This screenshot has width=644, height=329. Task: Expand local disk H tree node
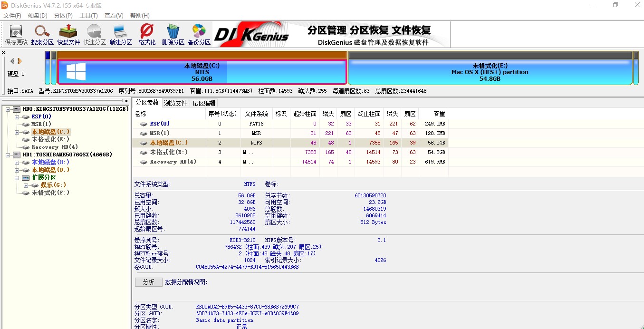[x=17, y=162]
